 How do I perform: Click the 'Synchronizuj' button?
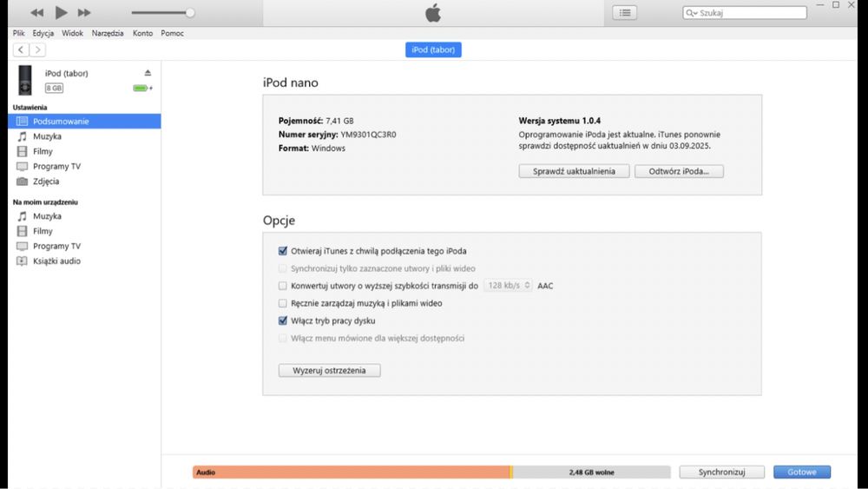click(x=721, y=472)
